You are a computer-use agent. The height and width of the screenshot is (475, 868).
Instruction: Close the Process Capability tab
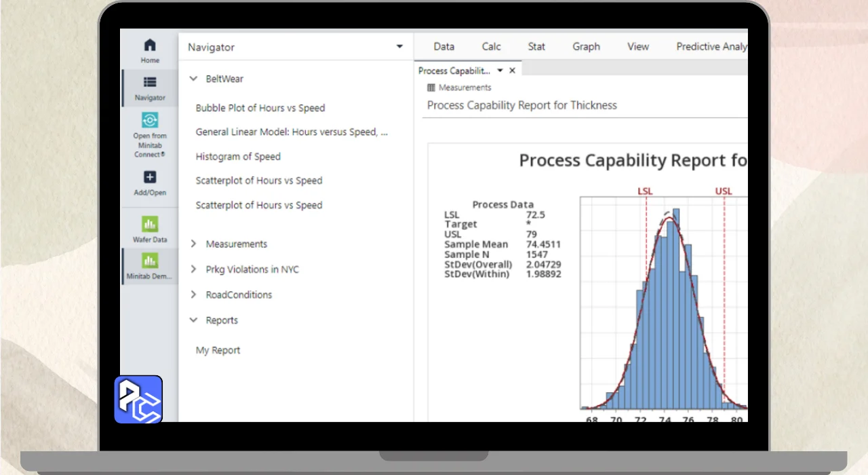coord(512,71)
